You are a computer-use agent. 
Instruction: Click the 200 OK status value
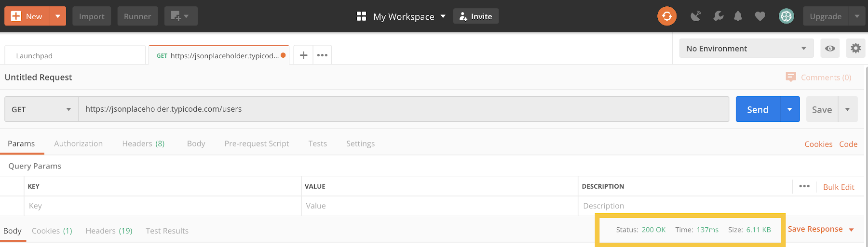click(x=653, y=230)
